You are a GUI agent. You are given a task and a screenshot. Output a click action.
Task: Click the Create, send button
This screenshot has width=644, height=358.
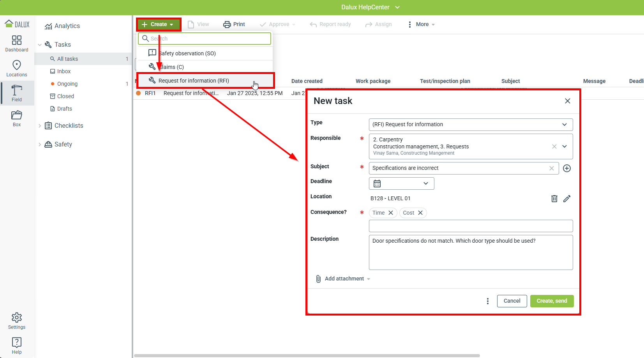click(552, 301)
